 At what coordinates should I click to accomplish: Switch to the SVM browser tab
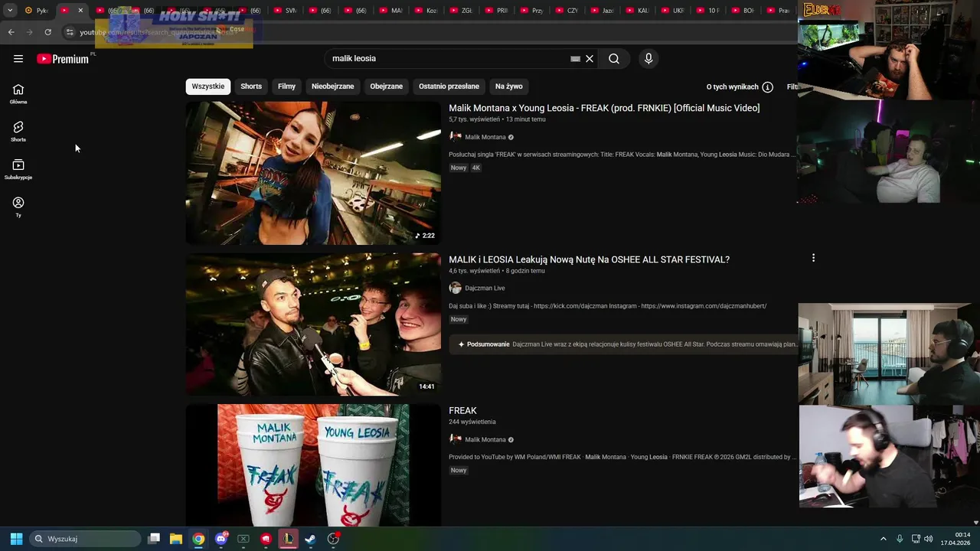click(286, 10)
